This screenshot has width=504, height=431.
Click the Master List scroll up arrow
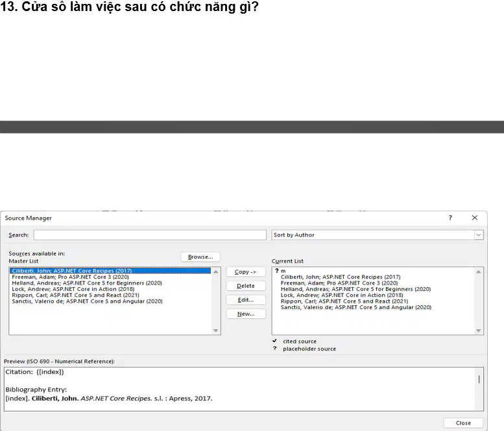click(x=216, y=272)
